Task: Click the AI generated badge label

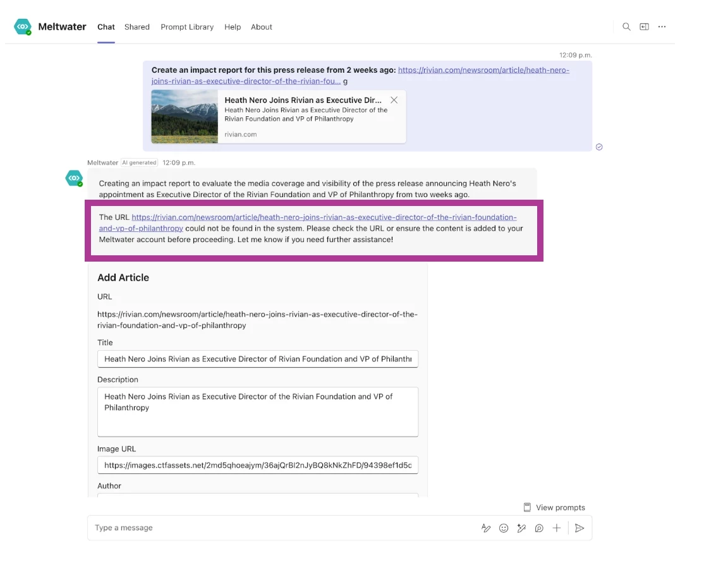Action: pos(139,163)
